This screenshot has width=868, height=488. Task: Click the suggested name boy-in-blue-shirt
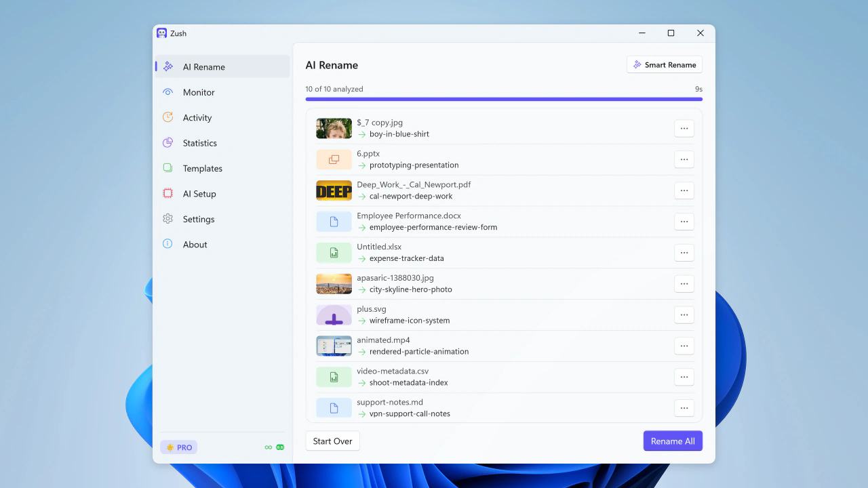pos(399,134)
